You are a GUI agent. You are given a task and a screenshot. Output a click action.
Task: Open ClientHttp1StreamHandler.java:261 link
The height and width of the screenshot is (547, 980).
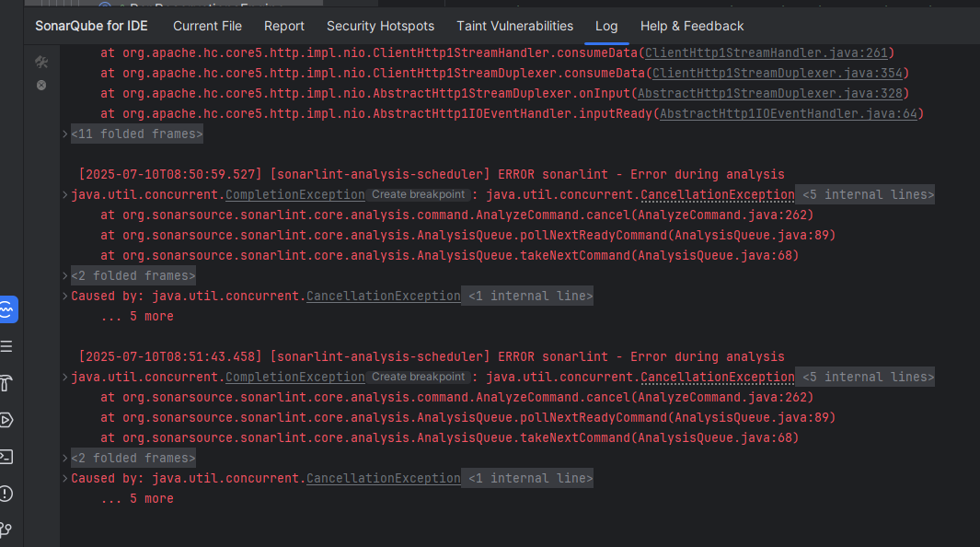click(768, 53)
